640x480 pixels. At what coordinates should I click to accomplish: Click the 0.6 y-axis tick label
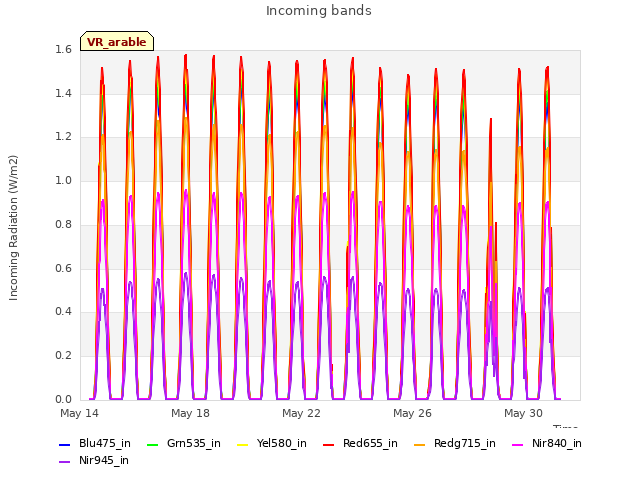tap(63, 268)
